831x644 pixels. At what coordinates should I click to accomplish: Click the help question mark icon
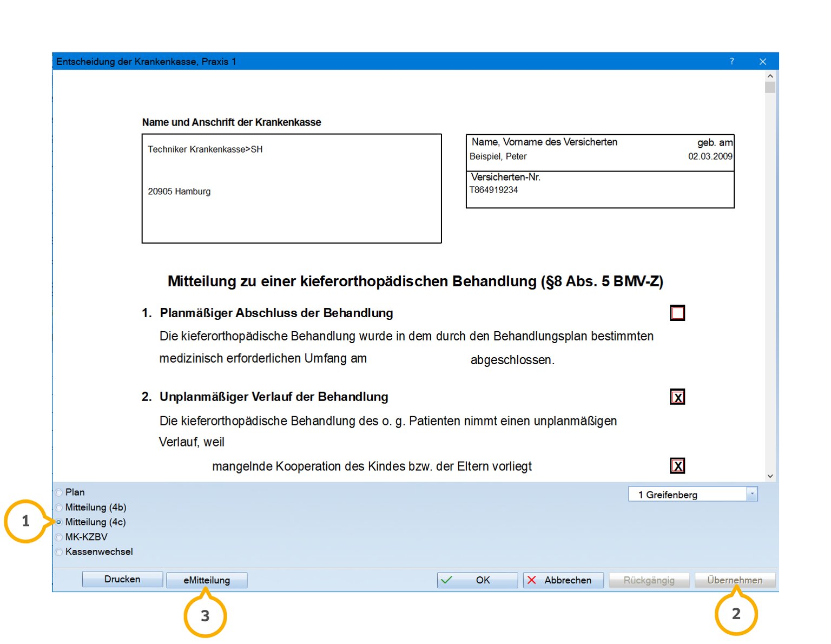click(731, 62)
